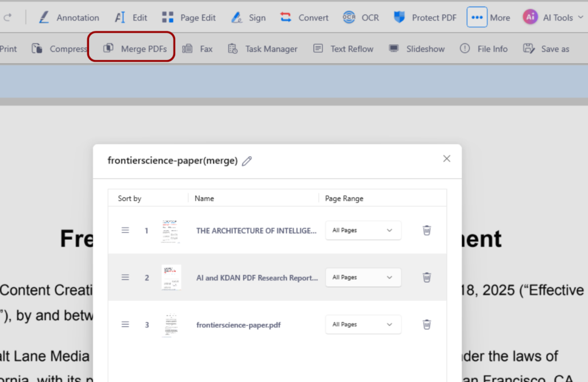Remove frontierscience-paper.pdf using its trash icon

(427, 324)
